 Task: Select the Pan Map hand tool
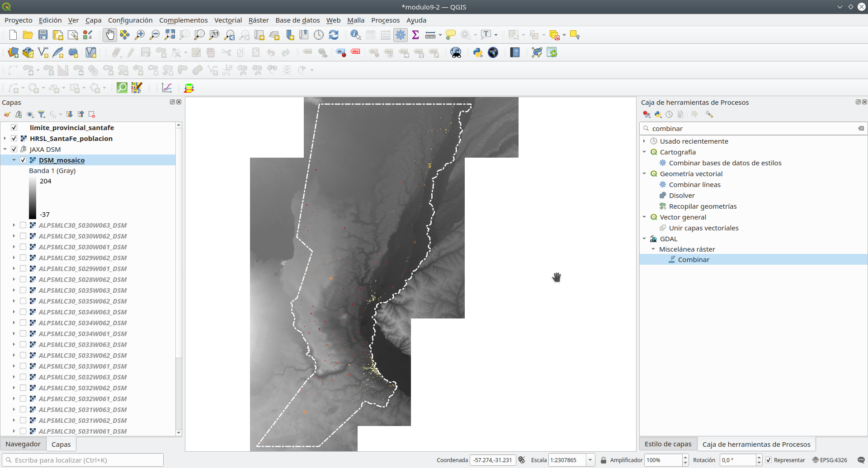point(110,35)
